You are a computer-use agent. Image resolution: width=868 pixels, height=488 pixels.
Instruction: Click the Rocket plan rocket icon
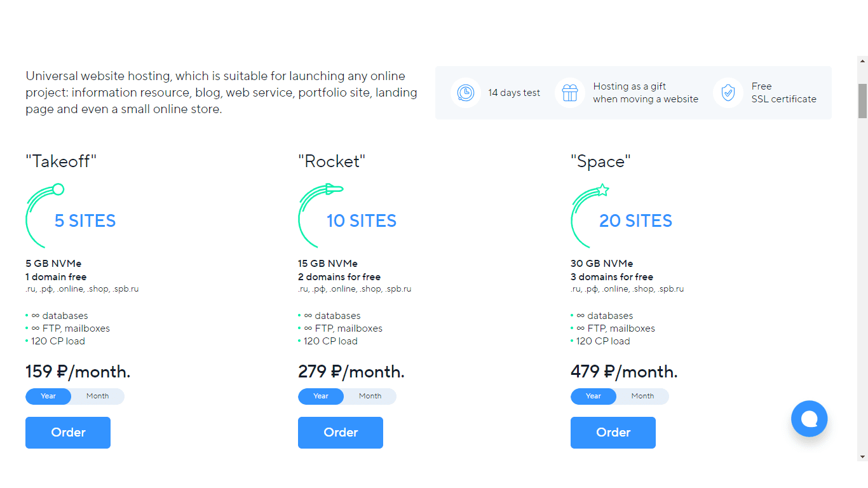(320, 215)
